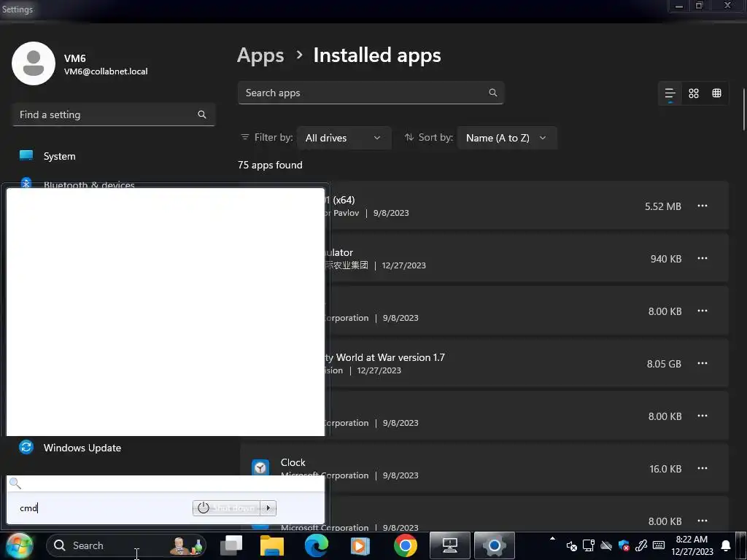Viewport: 747px width, 560px height.
Task: Click the muted speaker tray icon
Action: (x=572, y=545)
